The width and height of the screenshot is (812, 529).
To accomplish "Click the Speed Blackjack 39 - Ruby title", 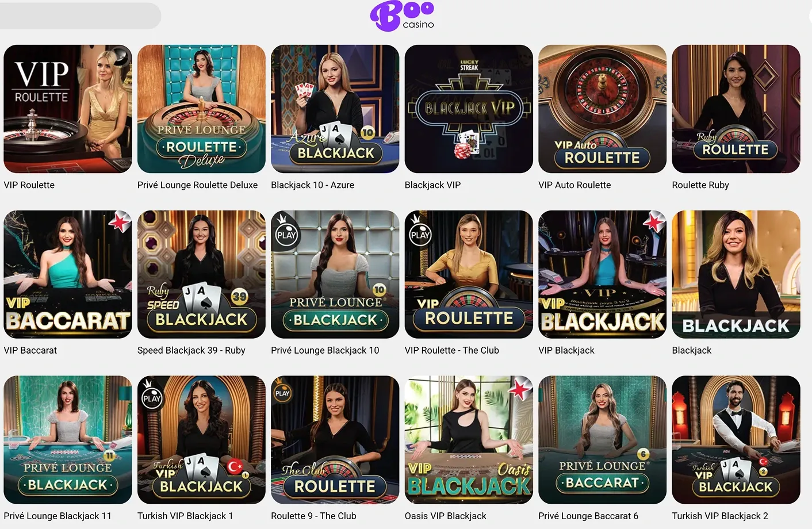I will (191, 350).
